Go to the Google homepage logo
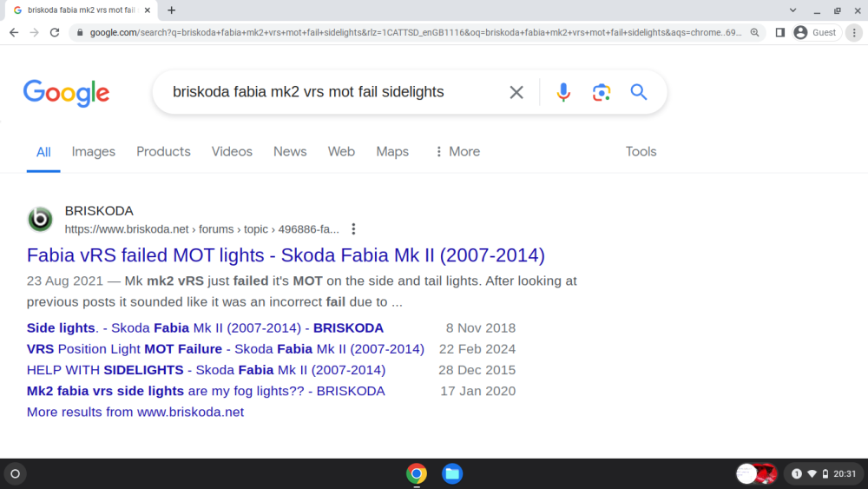868x489 pixels. (67, 92)
